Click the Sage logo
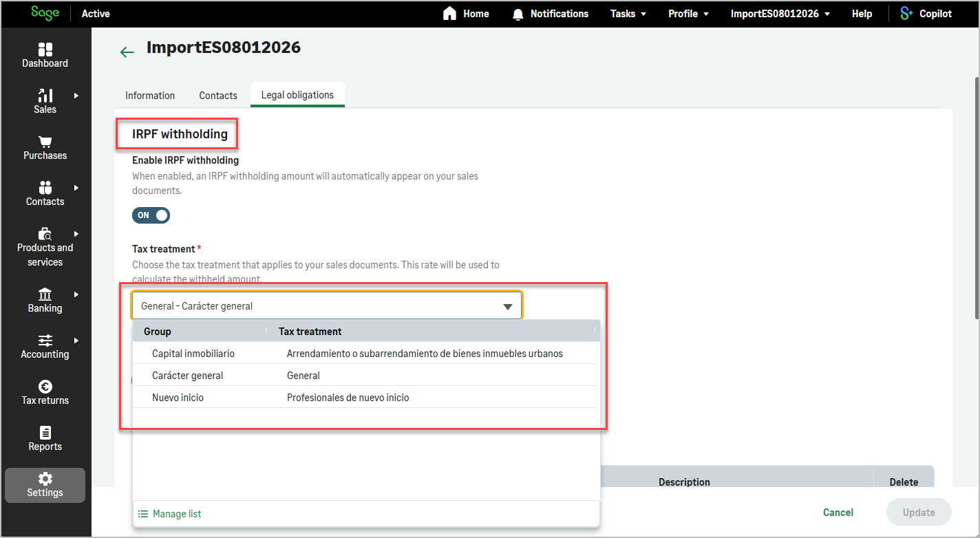The height and width of the screenshot is (538, 980). pos(45,13)
